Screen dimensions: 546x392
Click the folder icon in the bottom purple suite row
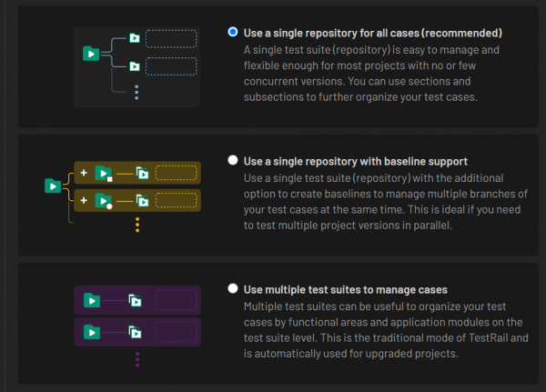[91, 329]
